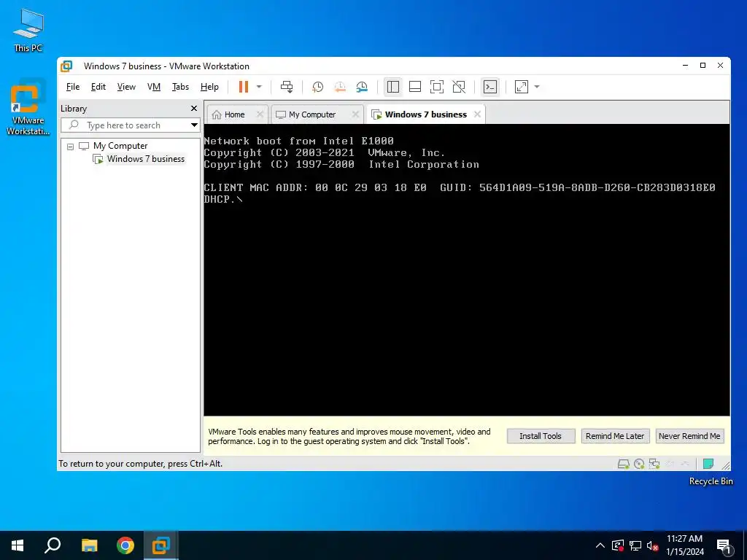This screenshot has width=747, height=560.
Task: Open the View menu
Action: point(126,87)
